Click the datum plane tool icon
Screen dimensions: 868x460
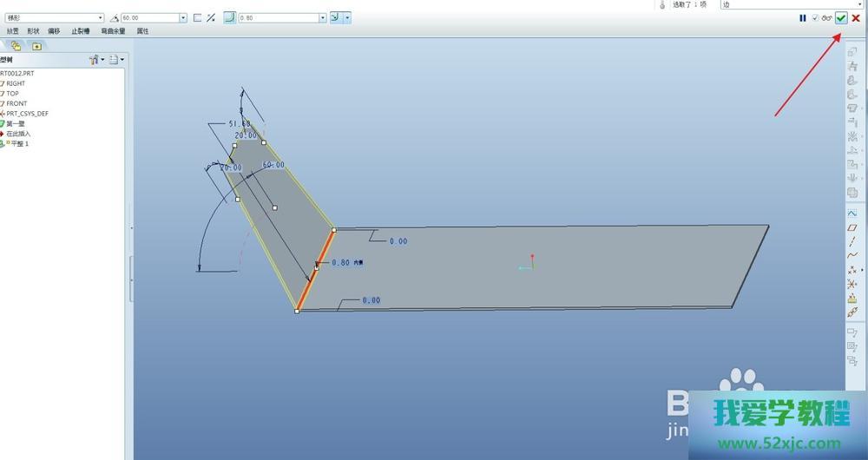click(852, 227)
